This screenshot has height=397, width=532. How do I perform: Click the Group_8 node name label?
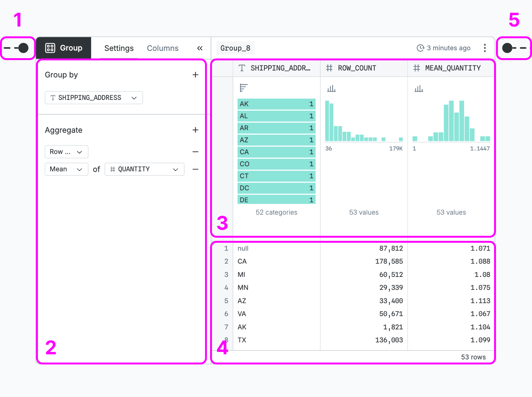(x=235, y=48)
